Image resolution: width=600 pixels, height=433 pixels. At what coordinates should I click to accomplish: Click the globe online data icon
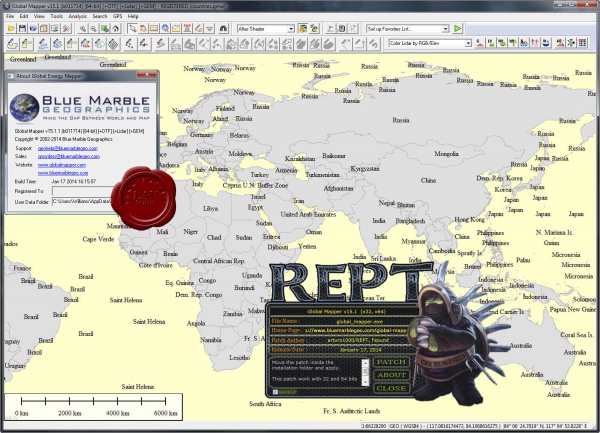33,29
